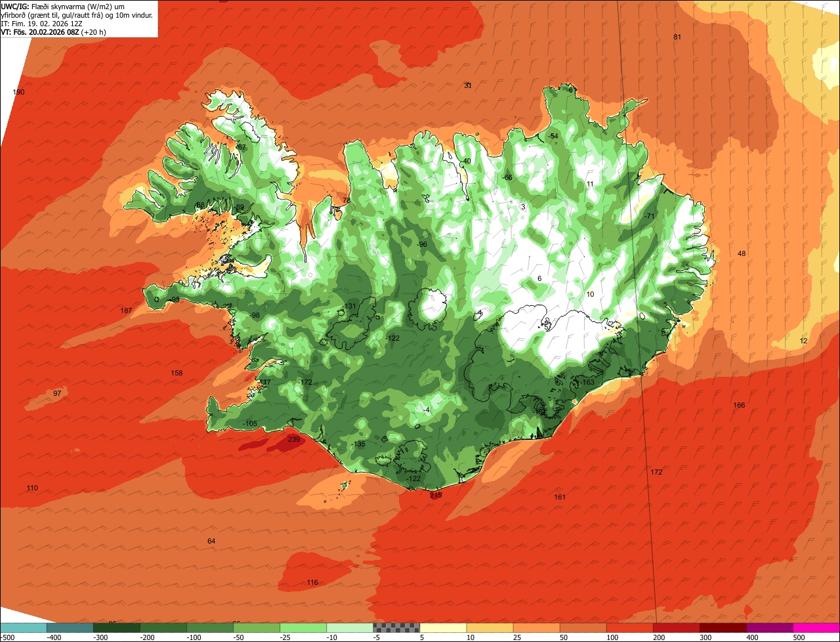Click the value 89 on the map

(240, 207)
